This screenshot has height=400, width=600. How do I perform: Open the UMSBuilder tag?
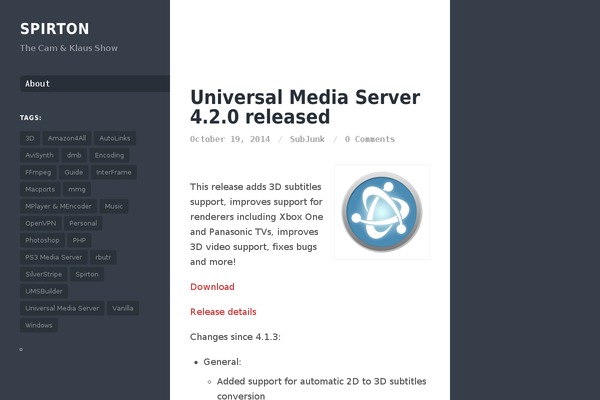pyautogui.click(x=44, y=291)
